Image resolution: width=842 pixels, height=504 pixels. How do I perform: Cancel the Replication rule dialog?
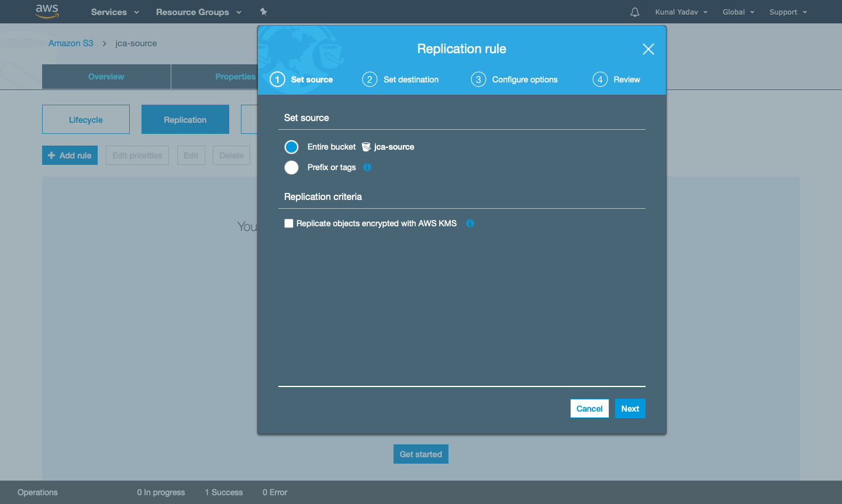589,409
